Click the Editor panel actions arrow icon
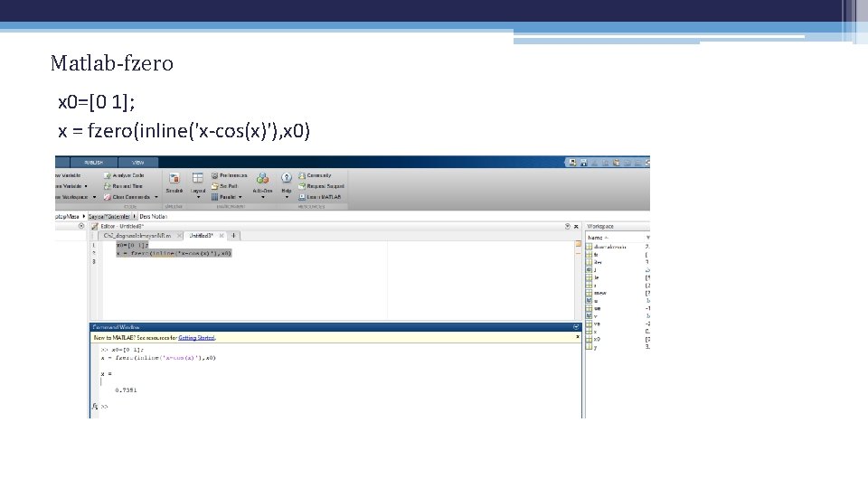This screenshot has height=488, width=868. click(568, 226)
